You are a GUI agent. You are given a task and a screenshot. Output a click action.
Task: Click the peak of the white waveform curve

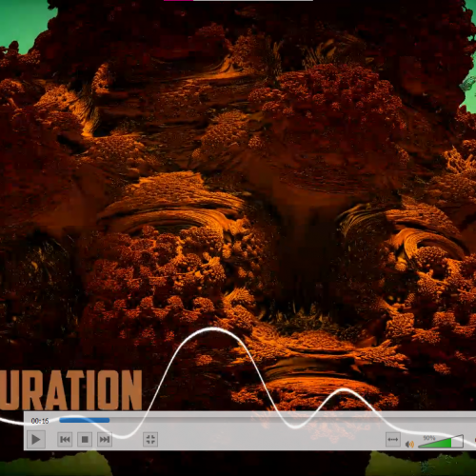pyautogui.click(x=212, y=330)
